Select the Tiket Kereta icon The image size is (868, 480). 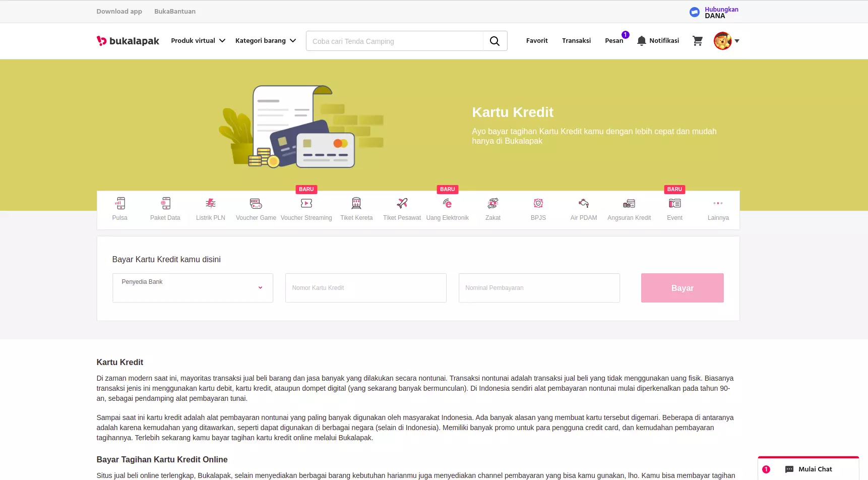[356, 203]
